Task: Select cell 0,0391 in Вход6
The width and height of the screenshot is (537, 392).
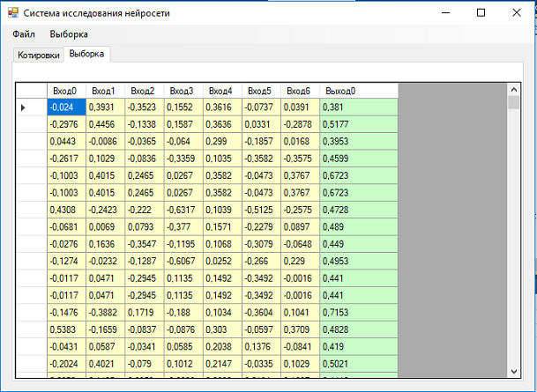Action: point(301,107)
